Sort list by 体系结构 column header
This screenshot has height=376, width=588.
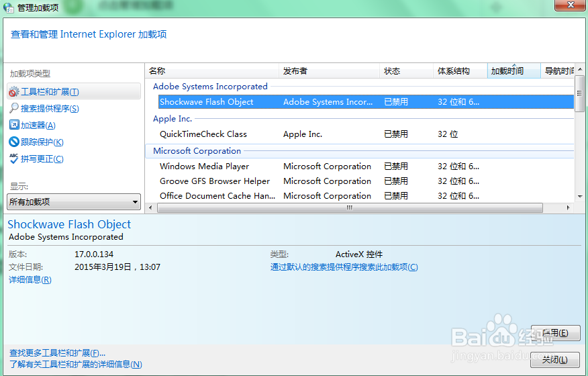click(x=460, y=71)
